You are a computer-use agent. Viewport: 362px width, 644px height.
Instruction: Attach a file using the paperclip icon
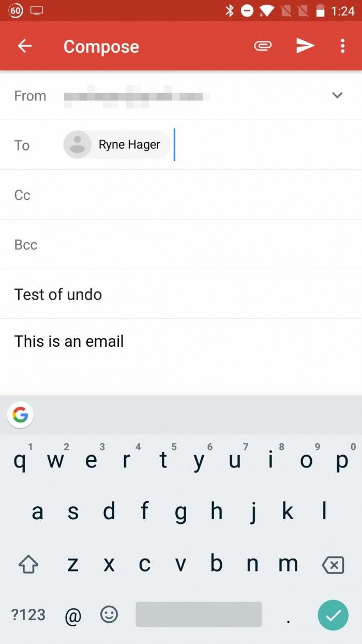coord(263,46)
